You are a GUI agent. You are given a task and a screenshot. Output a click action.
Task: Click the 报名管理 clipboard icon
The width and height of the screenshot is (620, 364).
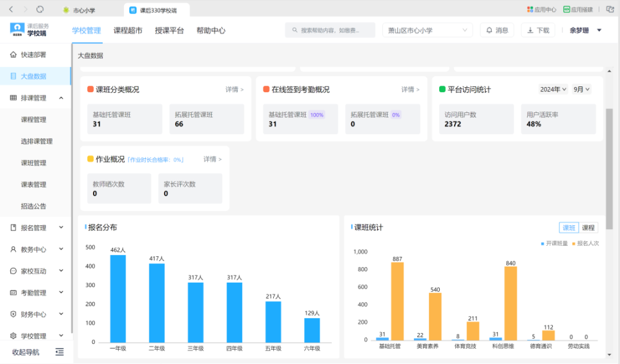[13, 228]
